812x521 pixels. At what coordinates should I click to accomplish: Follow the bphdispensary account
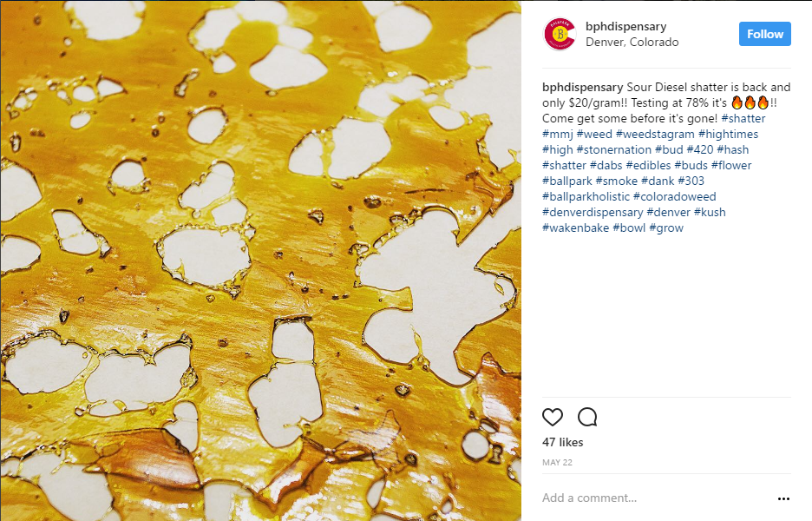[x=764, y=34]
